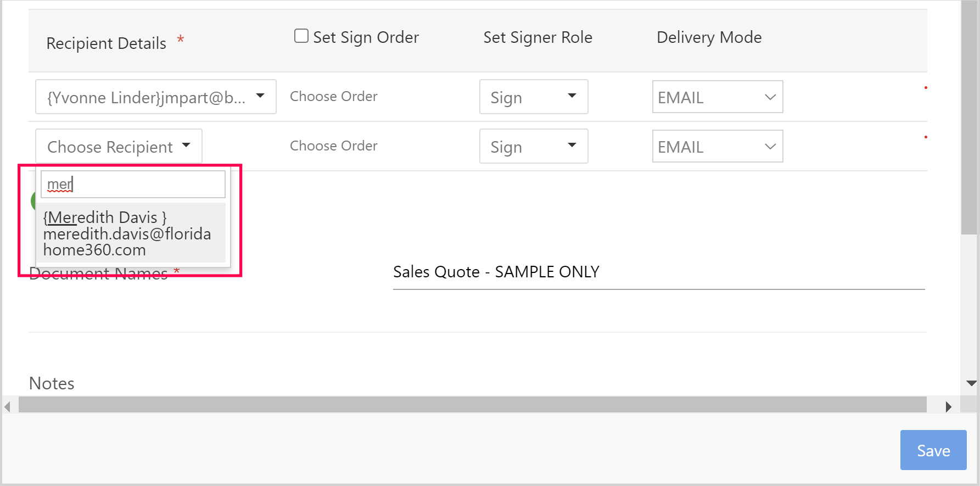Click the horizontal scrollbar left arrow
The width and height of the screenshot is (980, 486).
(x=8, y=407)
